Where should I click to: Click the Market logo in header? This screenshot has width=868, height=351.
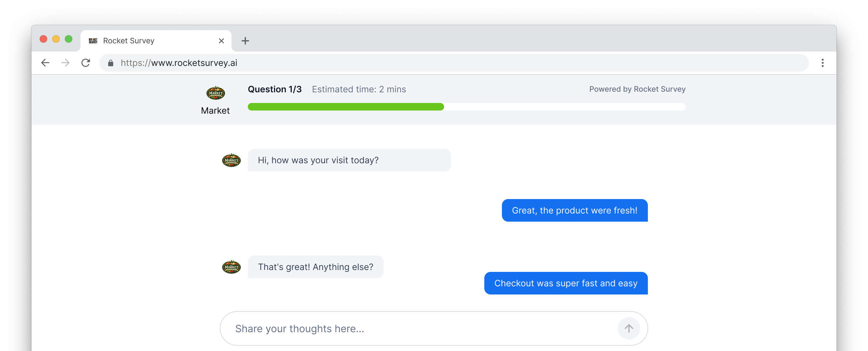tap(215, 93)
